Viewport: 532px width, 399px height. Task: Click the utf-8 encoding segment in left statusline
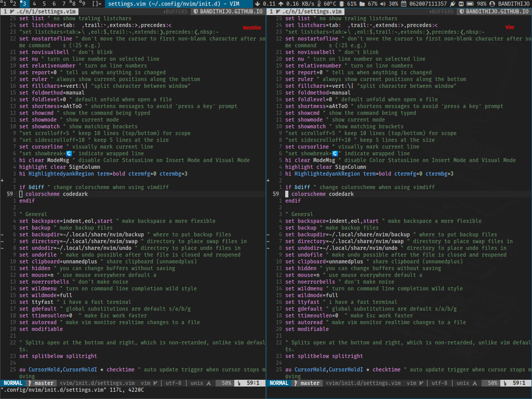[x=175, y=383]
